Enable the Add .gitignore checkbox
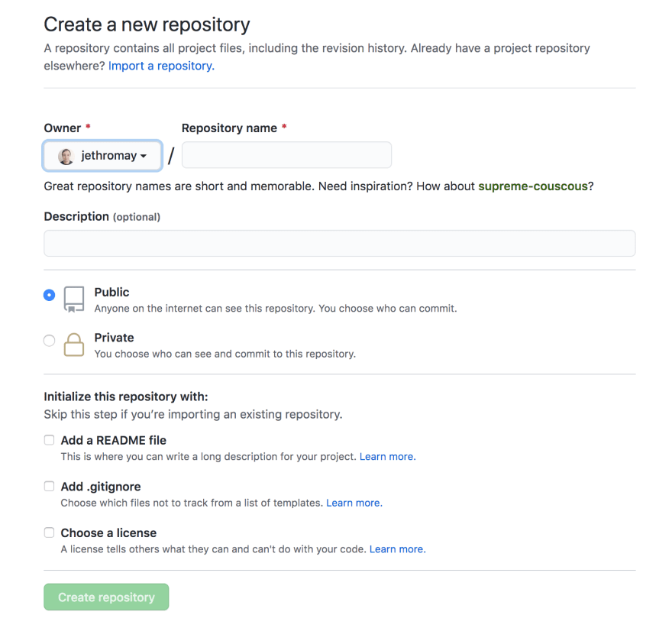The width and height of the screenshot is (672, 628). (50, 486)
